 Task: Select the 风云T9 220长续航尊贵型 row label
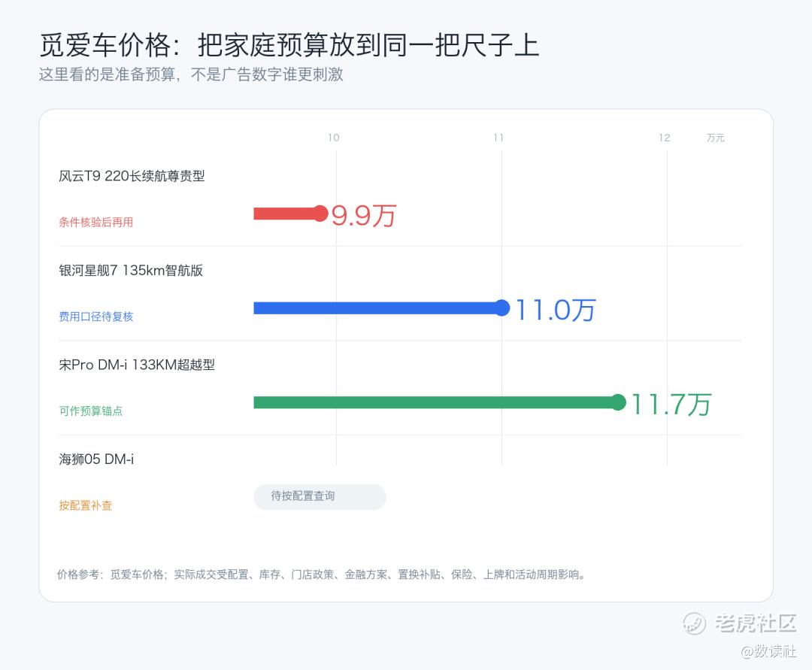(x=132, y=176)
